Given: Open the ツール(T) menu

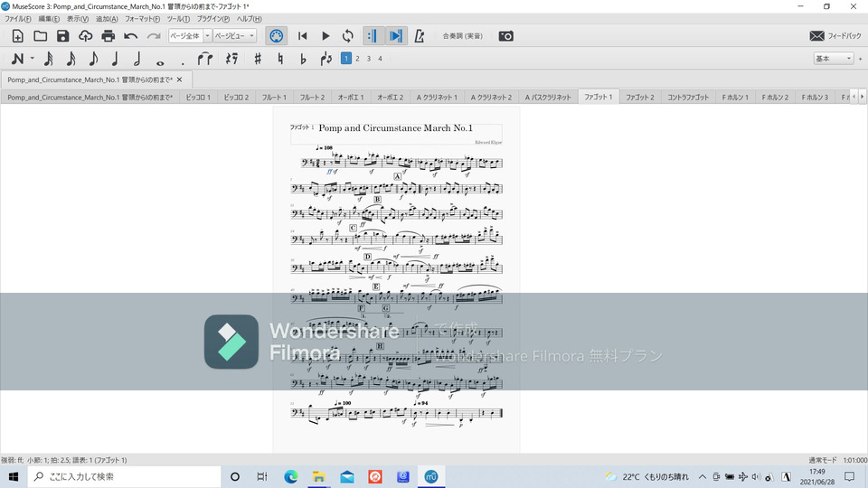Looking at the screenshot, I should [x=178, y=19].
